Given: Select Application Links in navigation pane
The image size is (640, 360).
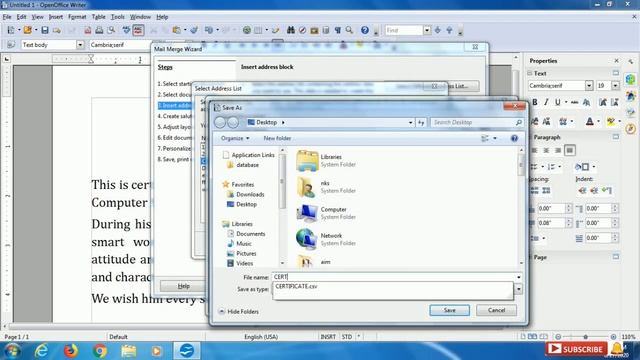Looking at the screenshot, I should pyautogui.click(x=249, y=155).
